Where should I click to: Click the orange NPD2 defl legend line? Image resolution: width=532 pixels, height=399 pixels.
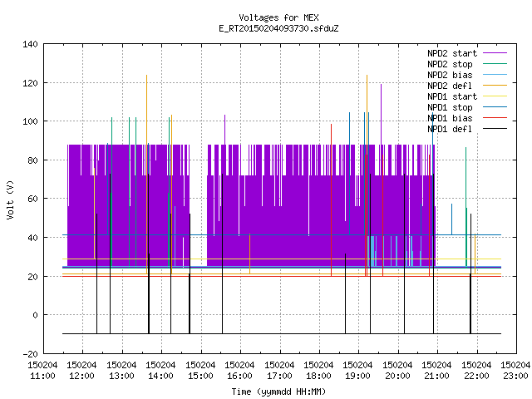(495, 85)
